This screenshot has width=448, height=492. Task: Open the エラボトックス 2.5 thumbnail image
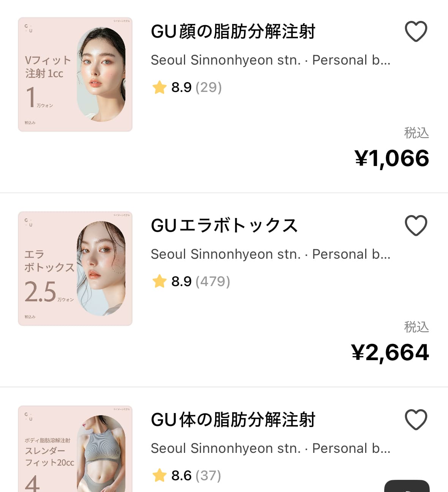pyautogui.click(x=75, y=269)
